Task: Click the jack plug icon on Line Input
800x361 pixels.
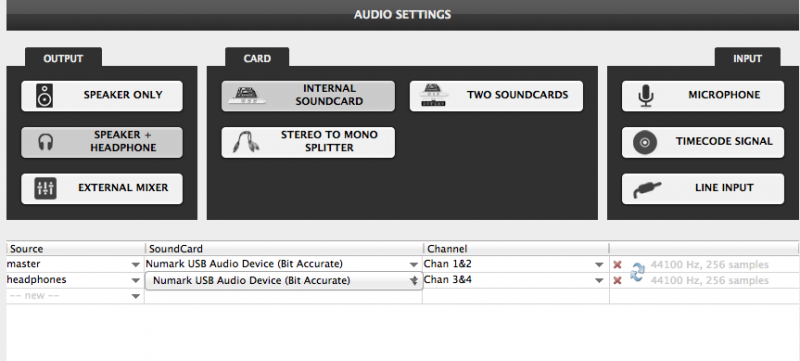Action: [x=646, y=189]
